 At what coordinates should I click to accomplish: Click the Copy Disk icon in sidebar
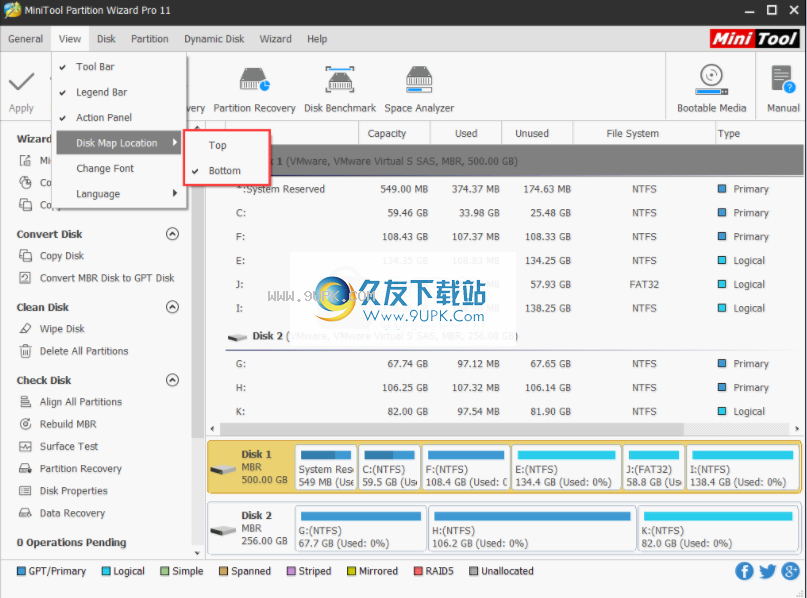point(25,256)
